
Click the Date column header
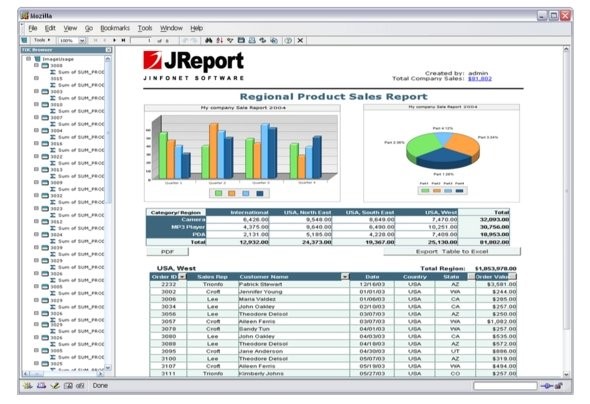tap(372, 277)
